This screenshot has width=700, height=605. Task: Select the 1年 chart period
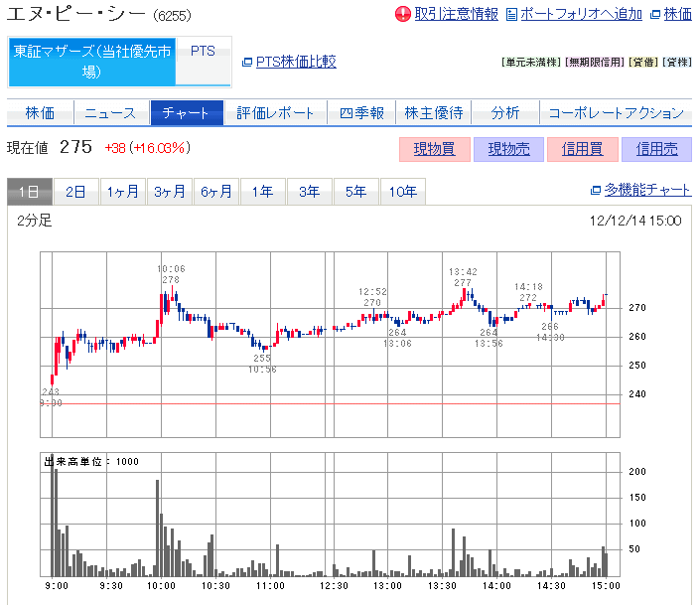[263, 192]
